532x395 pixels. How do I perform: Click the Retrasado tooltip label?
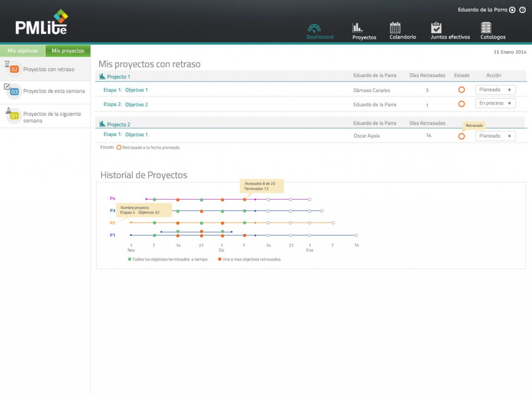point(474,126)
